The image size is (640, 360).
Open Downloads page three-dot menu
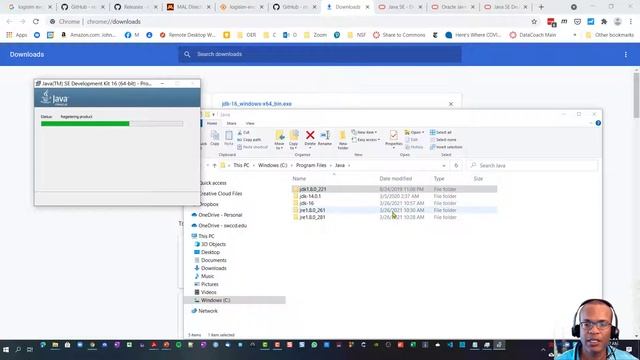coord(625,54)
